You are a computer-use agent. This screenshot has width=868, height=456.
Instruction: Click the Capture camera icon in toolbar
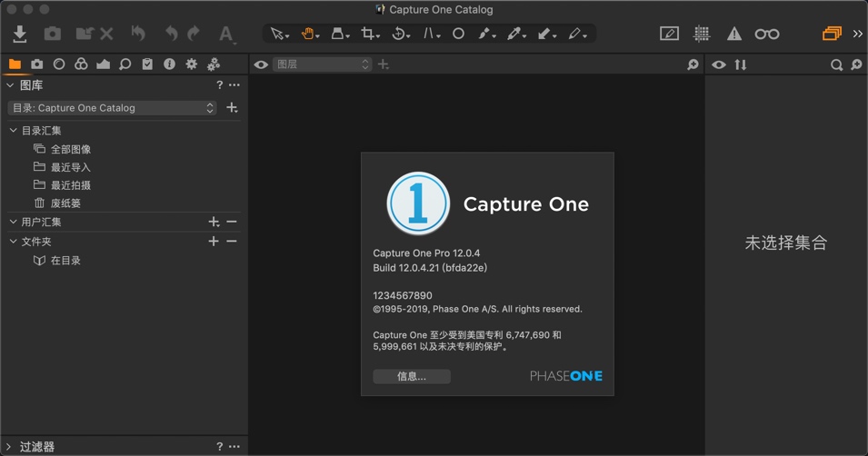(53, 34)
